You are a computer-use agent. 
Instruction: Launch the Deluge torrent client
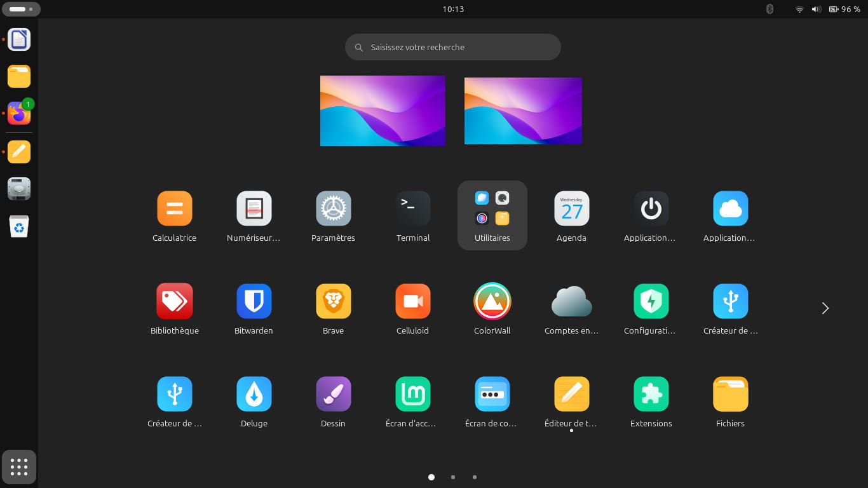coord(254,402)
